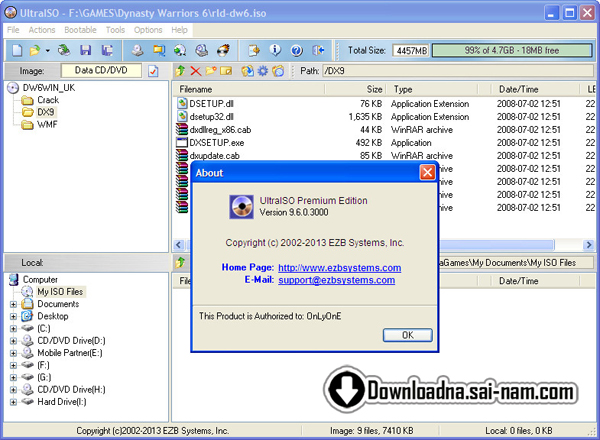The height and width of the screenshot is (440, 600).
Task: Select the Crack folder in image tree
Action: click(48, 100)
